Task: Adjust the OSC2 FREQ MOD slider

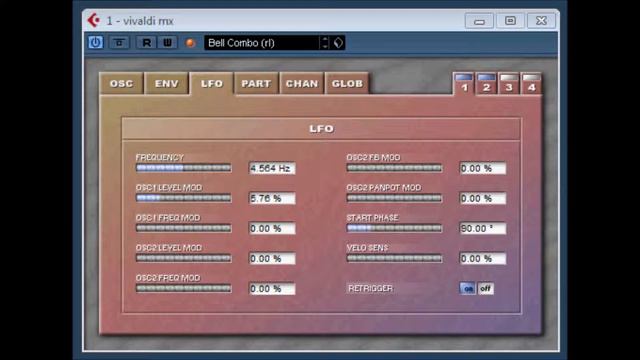Action: [x=184, y=288]
